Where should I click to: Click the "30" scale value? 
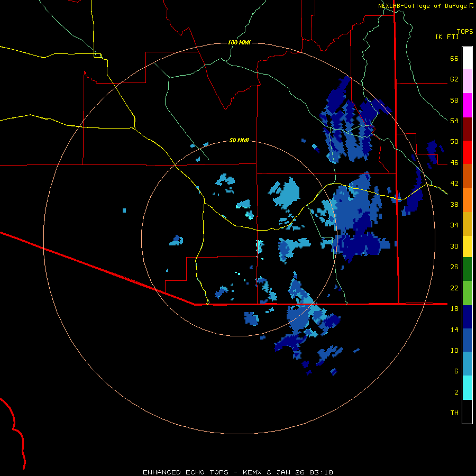click(x=454, y=246)
